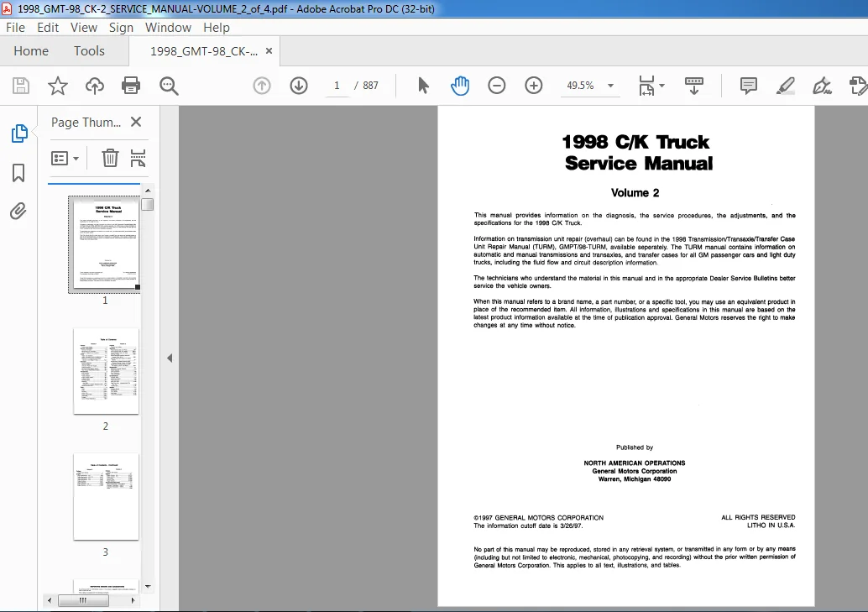Open zoom level dropdown arrow
The height and width of the screenshot is (612, 868).
click(x=610, y=86)
